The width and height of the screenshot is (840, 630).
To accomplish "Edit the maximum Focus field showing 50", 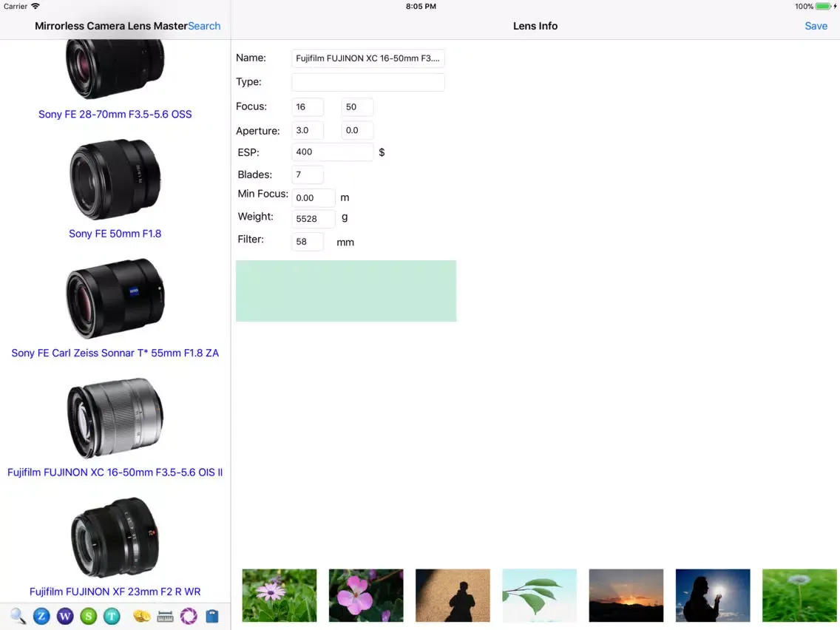I will pos(357,107).
